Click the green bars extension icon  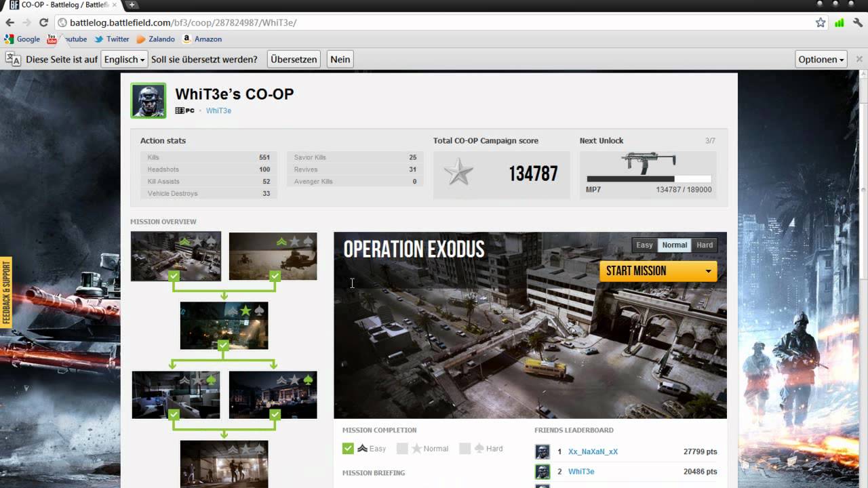[x=840, y=22]
